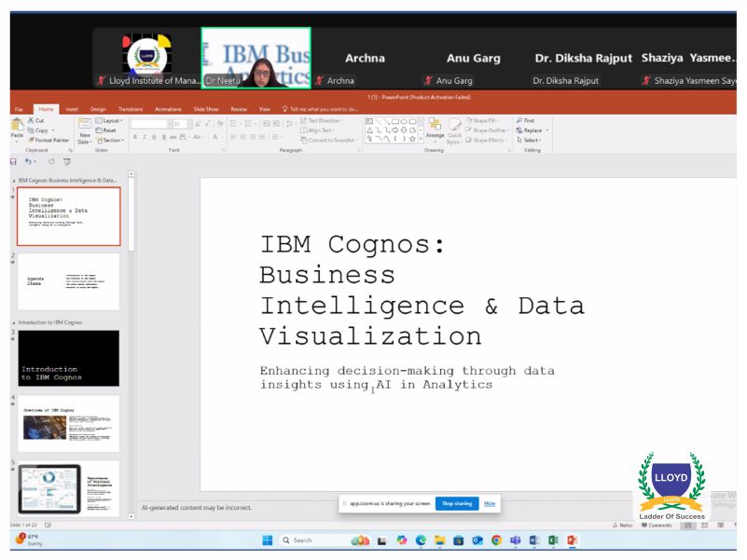Expand the Text Direction dropdown
The image size is (747, 560).
pos(322,120)
